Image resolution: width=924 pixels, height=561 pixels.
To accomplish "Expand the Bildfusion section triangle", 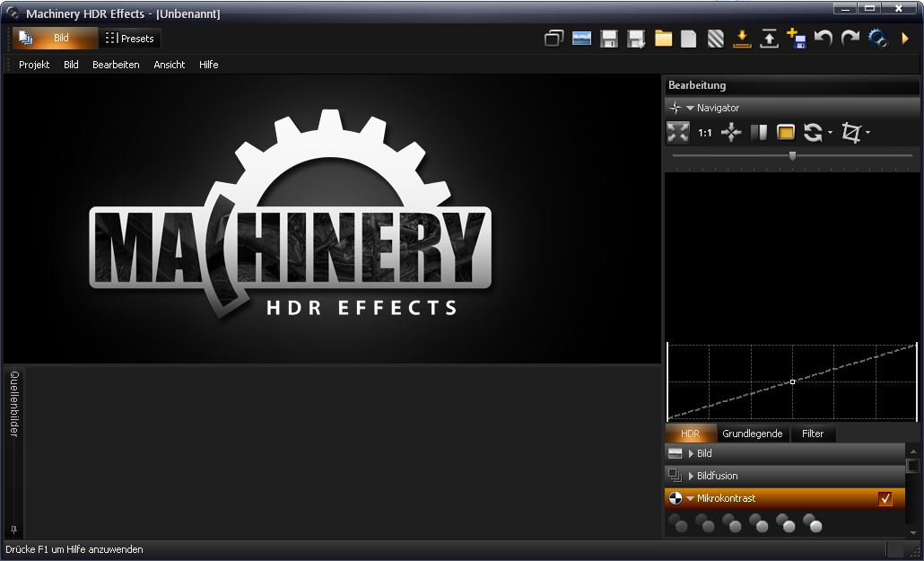I will tap(691, 476).
